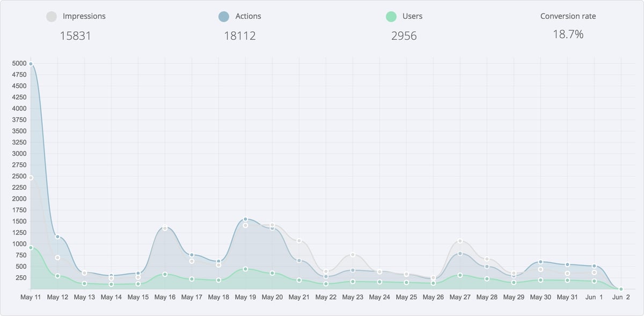Toggle the Impressions series legend circle
Image resolution: width=644 pixels, height=316 pixels.
(x=52, y=17)
